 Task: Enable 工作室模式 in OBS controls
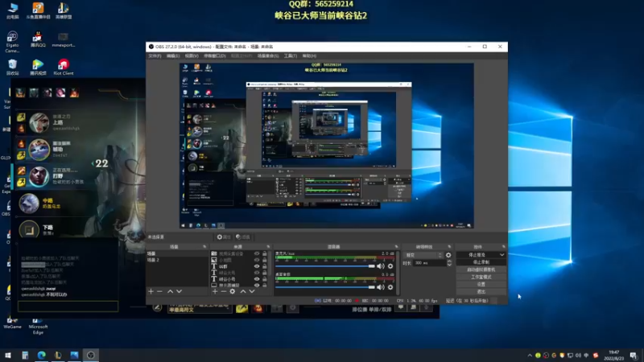[x=481, y=277]
